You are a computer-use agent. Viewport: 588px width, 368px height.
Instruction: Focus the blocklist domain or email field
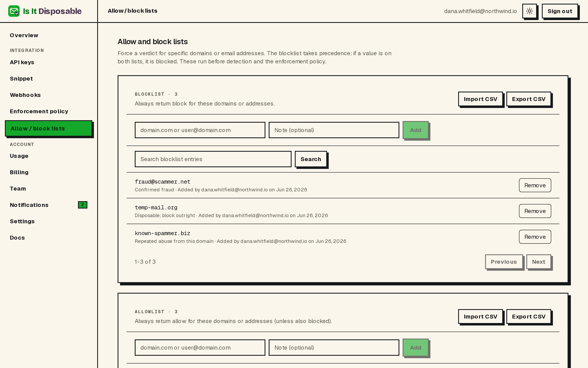[x=200, y=130]
